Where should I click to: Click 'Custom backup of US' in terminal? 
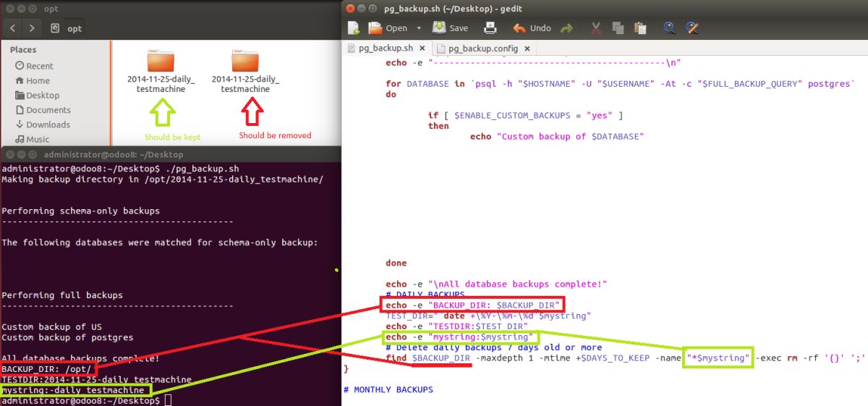tap(51, 326)
